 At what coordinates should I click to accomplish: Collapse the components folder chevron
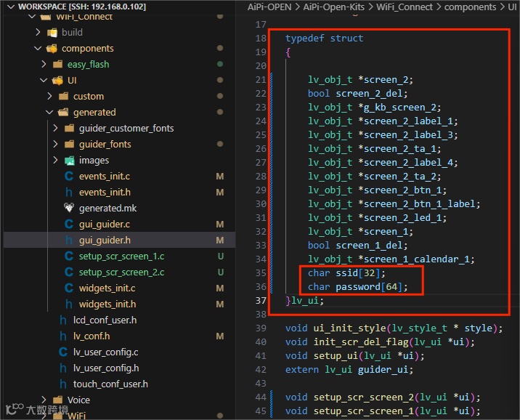pos(38,49)
